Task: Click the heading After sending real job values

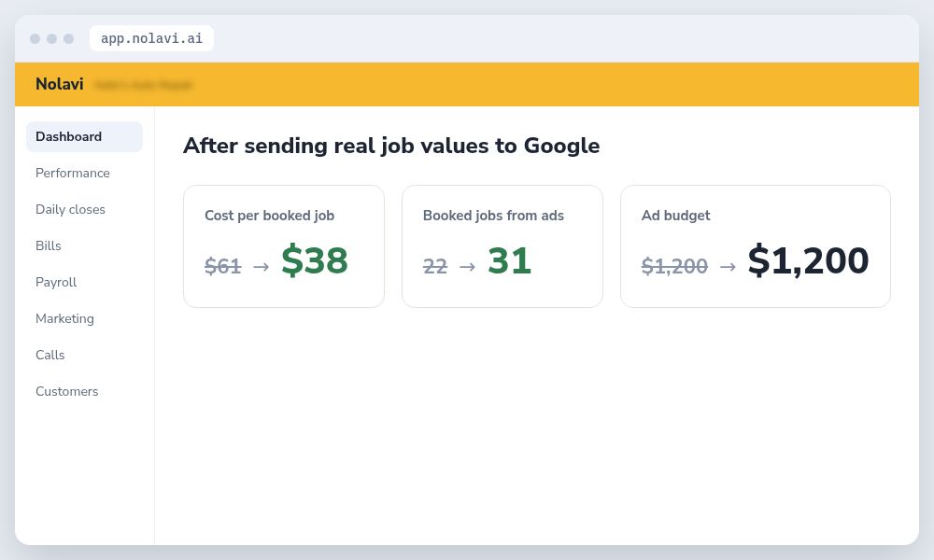Action: click(391, 146)
